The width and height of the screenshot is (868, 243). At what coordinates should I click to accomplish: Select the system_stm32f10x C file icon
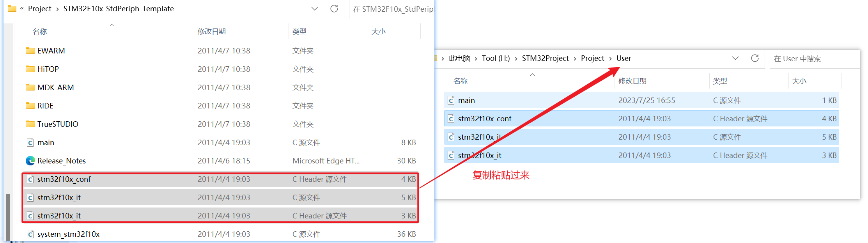point(30,234)
